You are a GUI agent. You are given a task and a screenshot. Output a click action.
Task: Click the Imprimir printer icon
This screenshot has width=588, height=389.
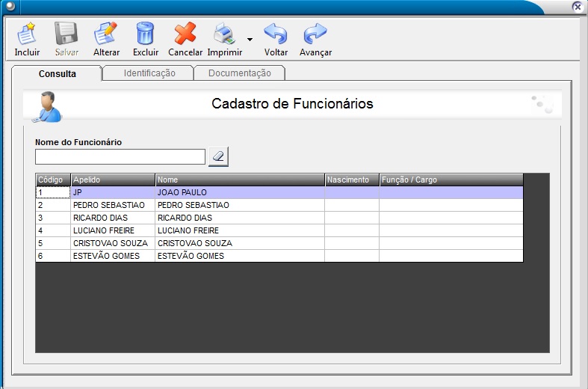[224, 34]
